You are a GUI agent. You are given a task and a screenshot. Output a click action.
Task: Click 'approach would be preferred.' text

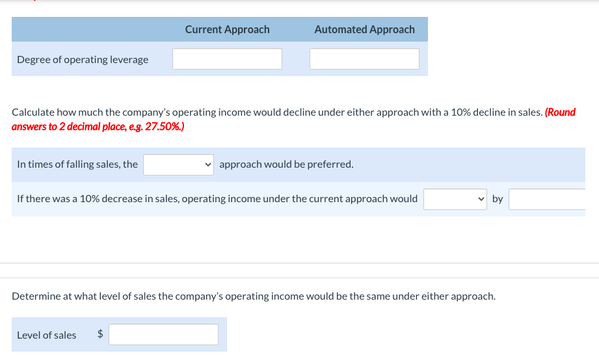point(286,164)
